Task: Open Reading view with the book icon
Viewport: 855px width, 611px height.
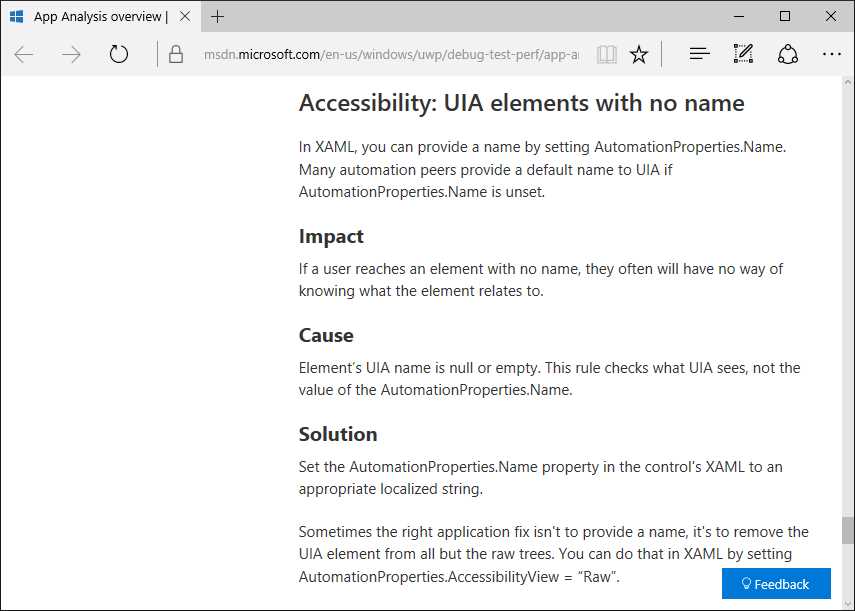Action: [x=606, y=54]
